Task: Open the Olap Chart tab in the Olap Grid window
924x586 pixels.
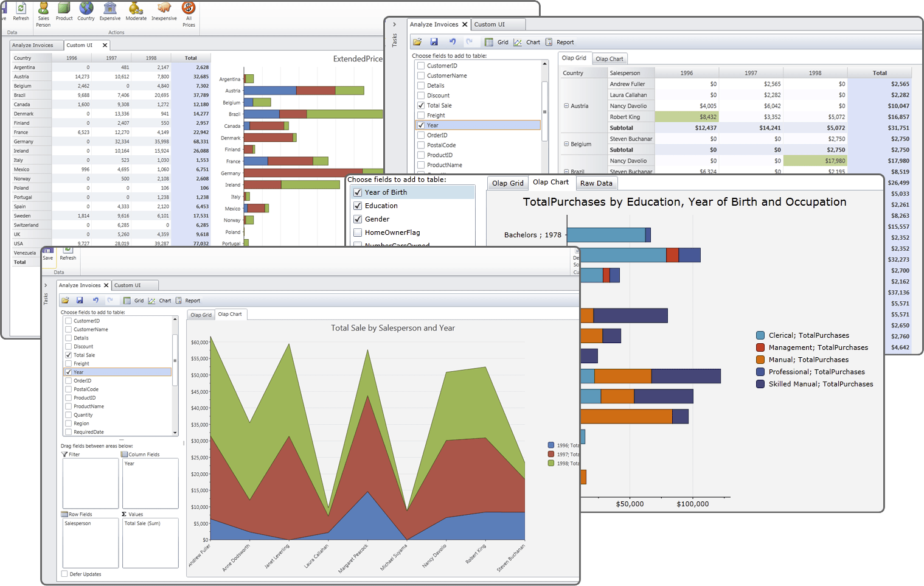Action: pos(610,59)
